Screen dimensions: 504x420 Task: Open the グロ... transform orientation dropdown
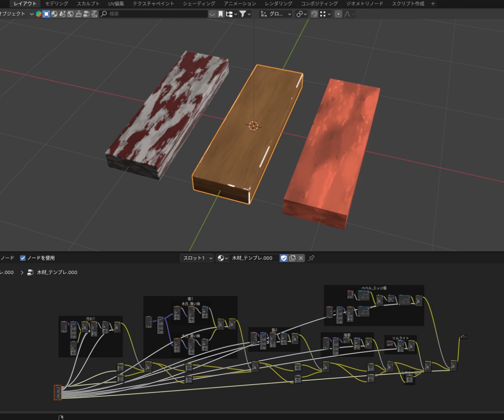276,14
